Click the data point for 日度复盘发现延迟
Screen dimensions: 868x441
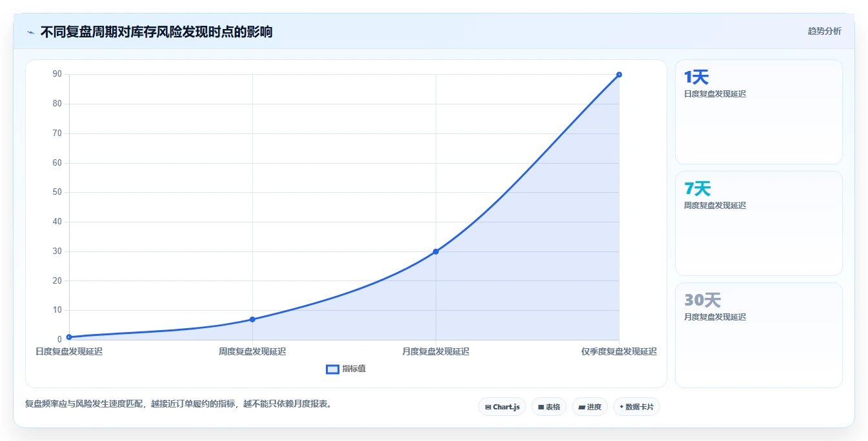tap(69, 337)
